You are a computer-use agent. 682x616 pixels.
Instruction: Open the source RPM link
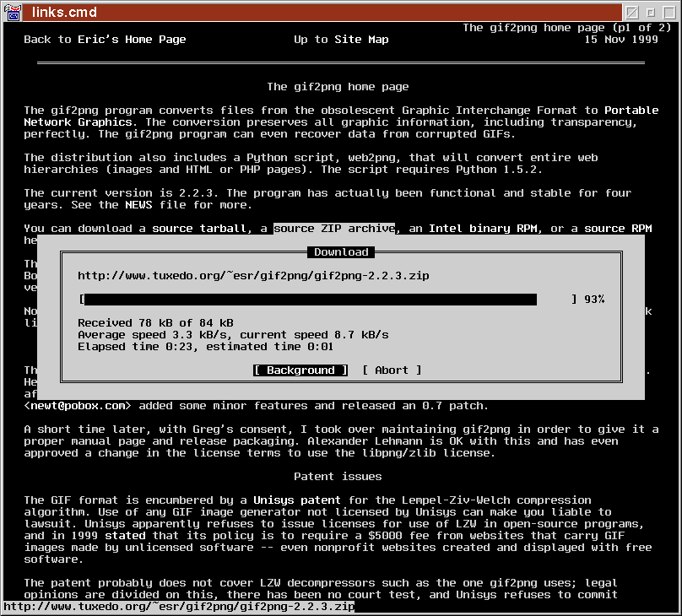click(616, 229)
